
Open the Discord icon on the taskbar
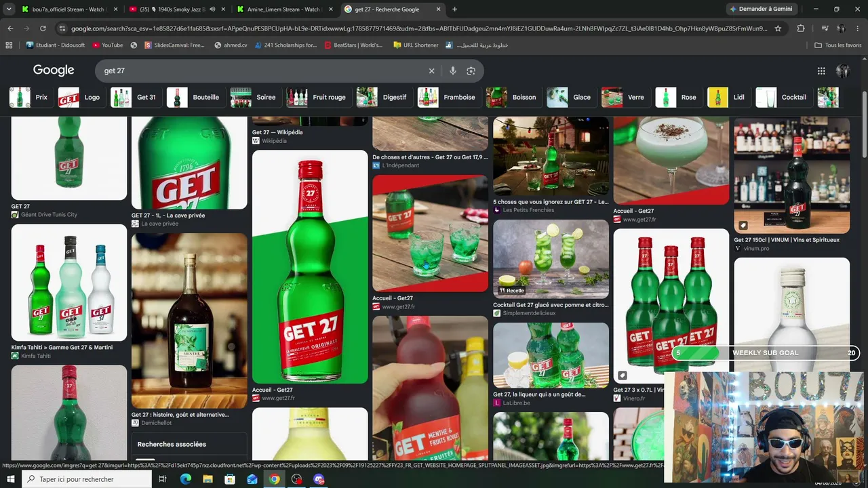click(x=319, y=479)
